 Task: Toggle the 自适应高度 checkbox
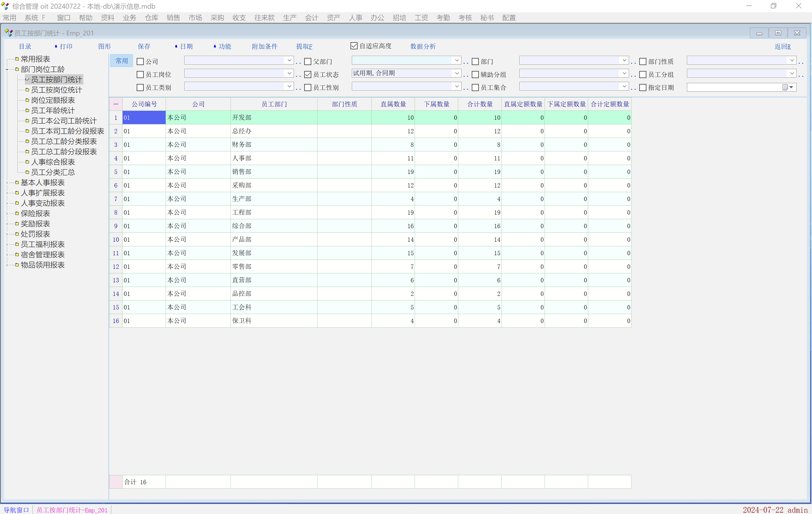pyautogui.click(x=354, y=46)
